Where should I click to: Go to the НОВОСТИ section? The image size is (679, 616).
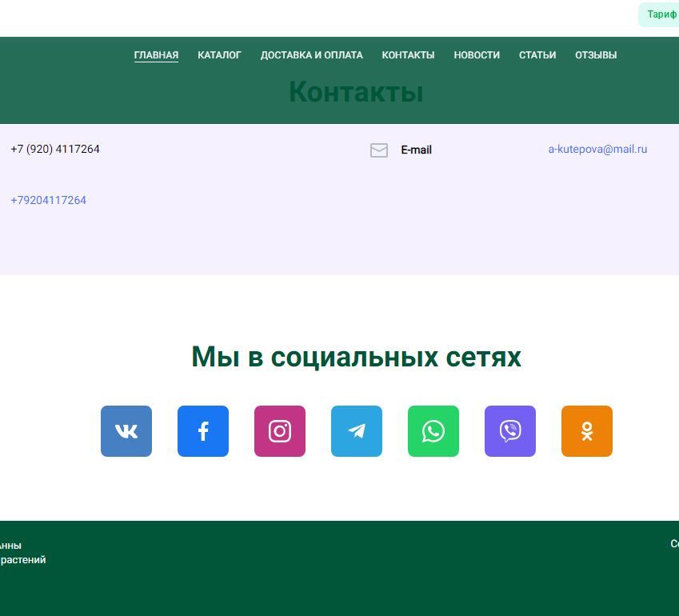pyautogui.click(x=477, y=55)
